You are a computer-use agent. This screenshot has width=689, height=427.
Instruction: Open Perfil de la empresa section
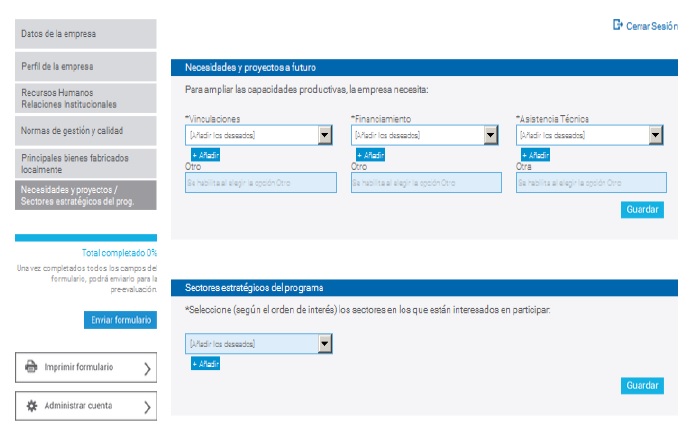coord(86,67)
